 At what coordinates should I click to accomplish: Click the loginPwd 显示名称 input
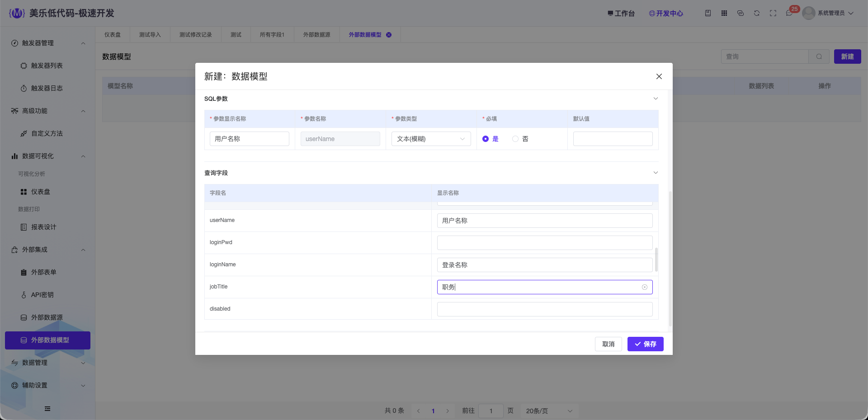(x=545, y=243)
